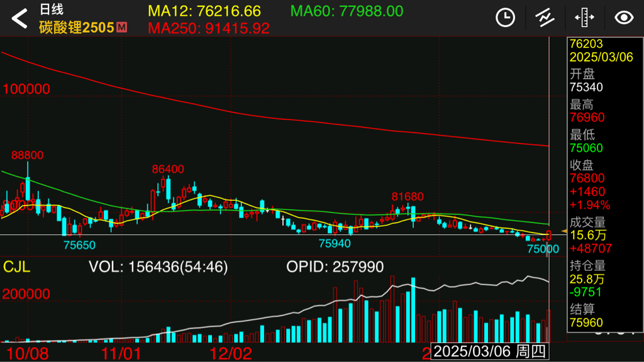Toggle the MA60 moving average label

(347, 11)
